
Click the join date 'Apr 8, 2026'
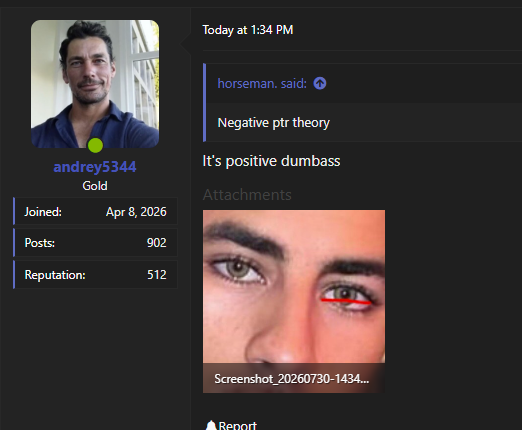pos(136,212)
